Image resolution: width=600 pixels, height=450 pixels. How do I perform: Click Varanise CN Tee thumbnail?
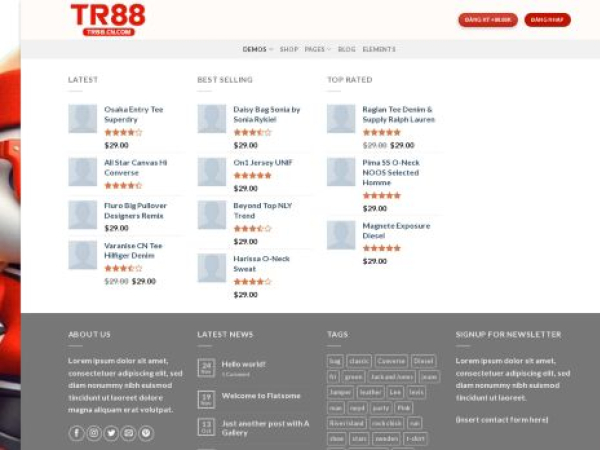pos(83,255)
